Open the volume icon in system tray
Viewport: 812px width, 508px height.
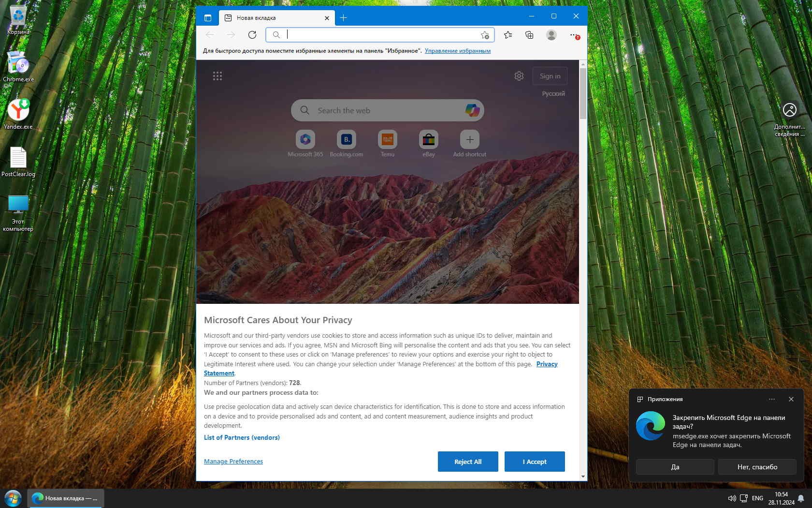point(732,498)
